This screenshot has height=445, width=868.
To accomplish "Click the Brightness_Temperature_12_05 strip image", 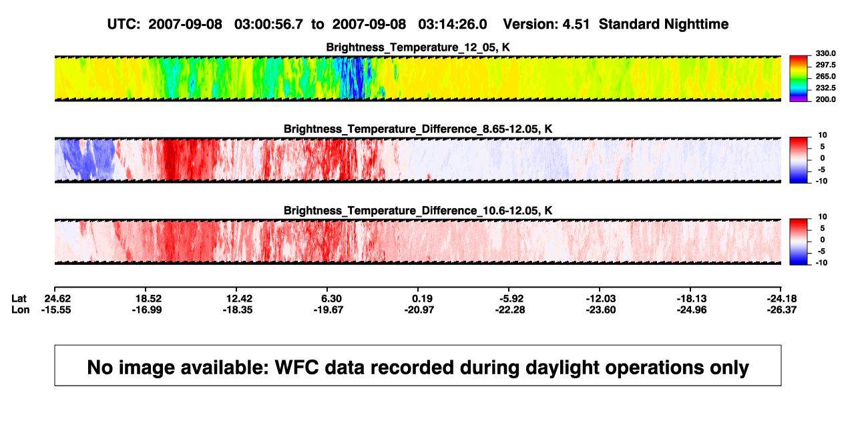I will (x=417, y=78).
